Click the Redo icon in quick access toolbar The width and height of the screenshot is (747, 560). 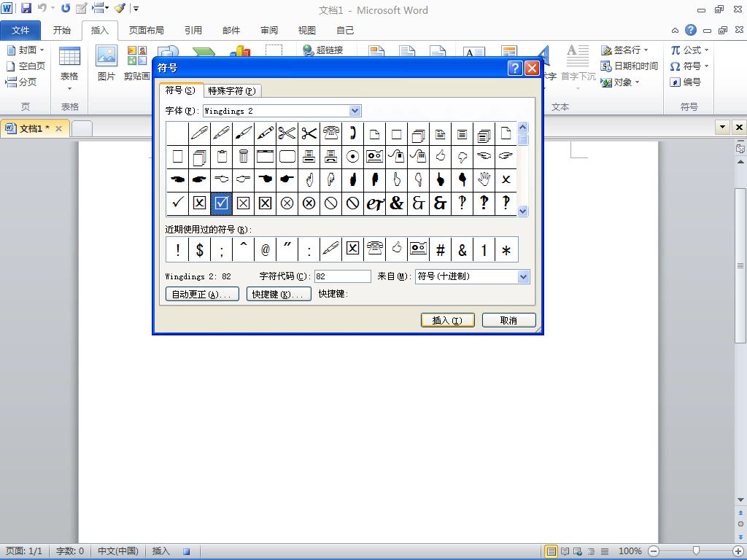[66, 8]
